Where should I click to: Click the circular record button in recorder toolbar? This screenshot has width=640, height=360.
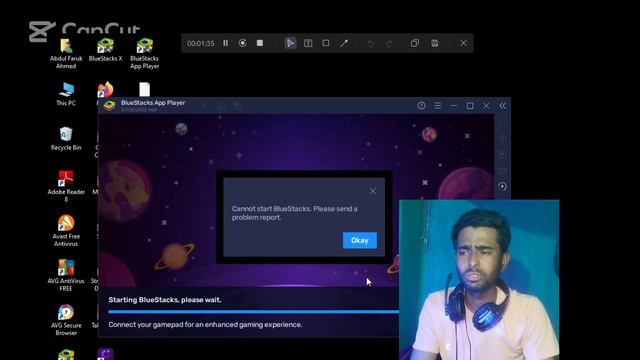coord(242,43)
